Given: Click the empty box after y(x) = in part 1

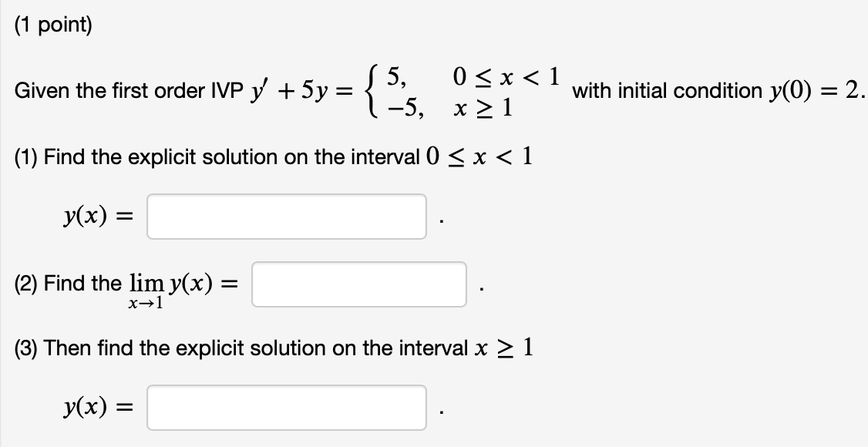Looking at the screenshot, I should (x=287, y=217).
